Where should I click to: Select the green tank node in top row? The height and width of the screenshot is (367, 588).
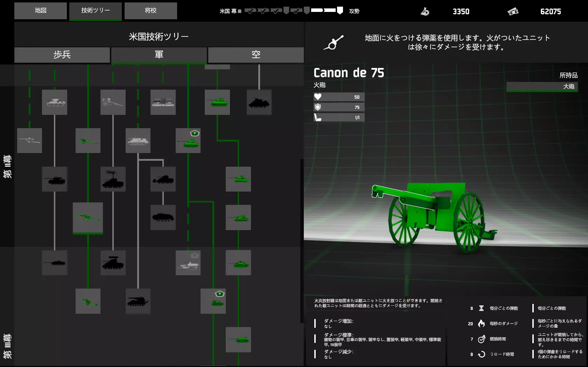[x=217, y=102]
